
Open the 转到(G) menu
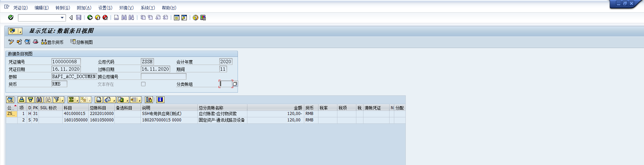point(63,8)
